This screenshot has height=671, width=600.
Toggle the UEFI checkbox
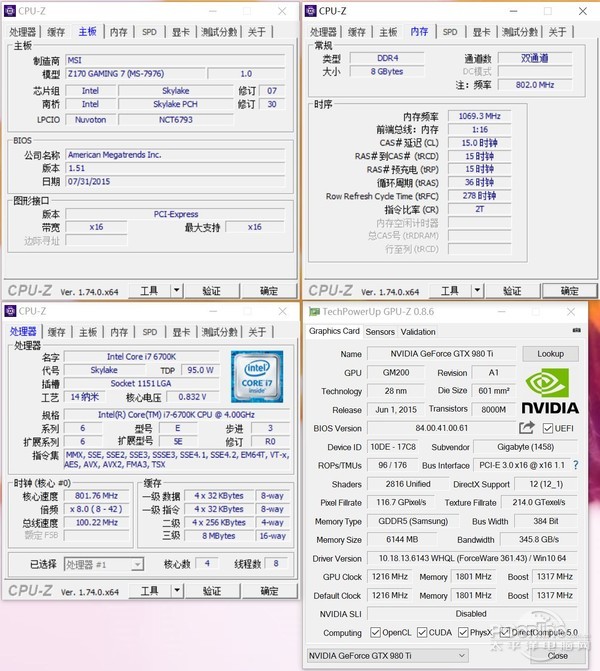pos(548,428)
